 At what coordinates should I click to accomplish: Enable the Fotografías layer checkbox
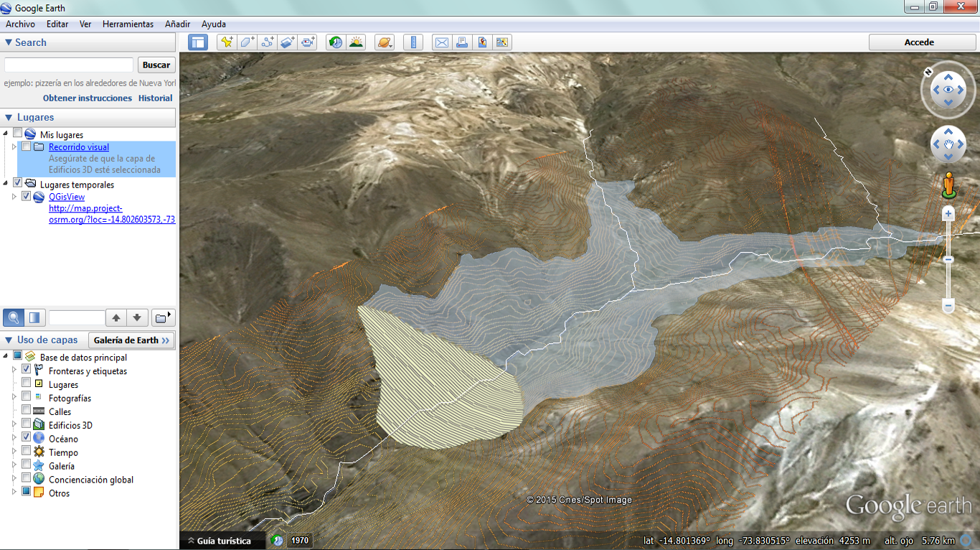click(27, 396)
